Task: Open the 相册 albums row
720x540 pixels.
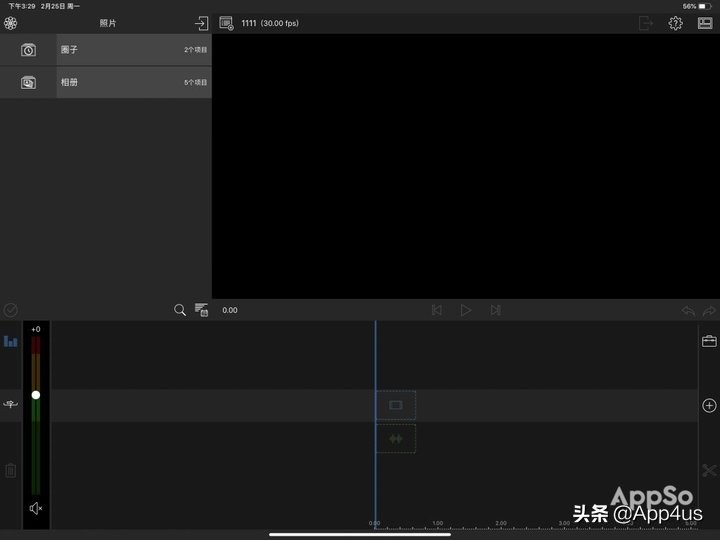Action: (106, 82)
